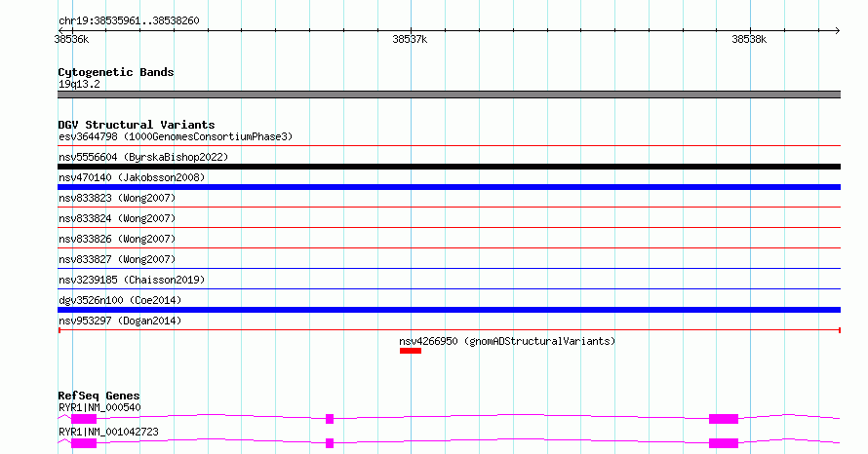Click the red line of nsv833824
Image resolution: width=868 pixels, height=454 pixels.
pyautogui.click(x=449, y=228)
